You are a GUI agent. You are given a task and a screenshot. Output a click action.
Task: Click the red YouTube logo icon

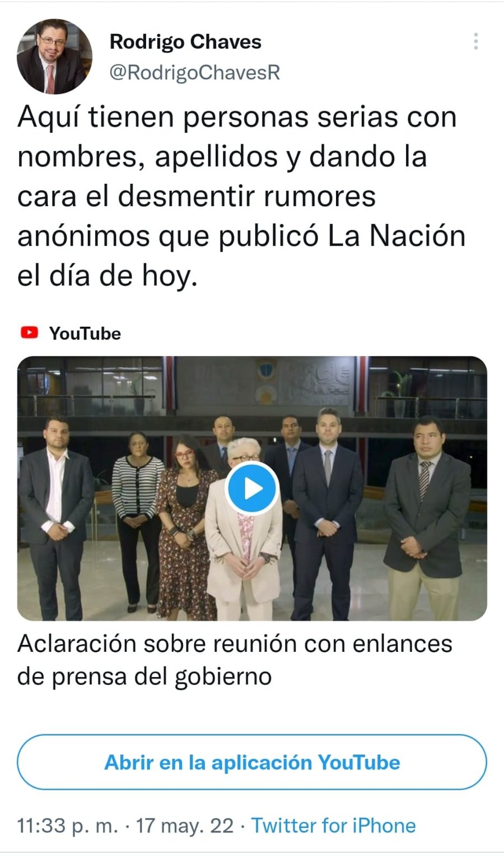(29, 333)
